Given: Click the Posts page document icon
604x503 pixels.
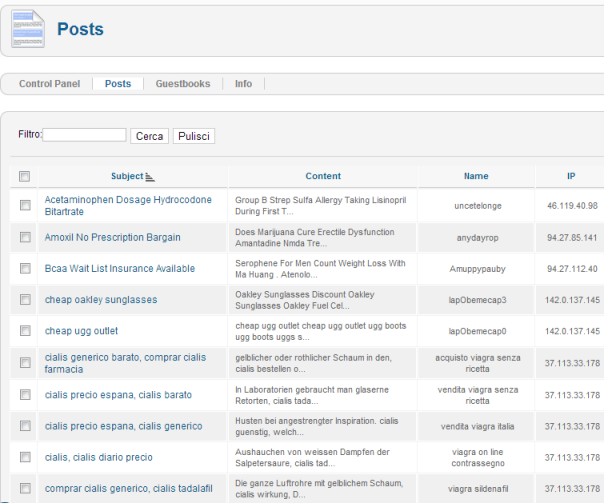Looking at the screenshot, I should [28, 29].
